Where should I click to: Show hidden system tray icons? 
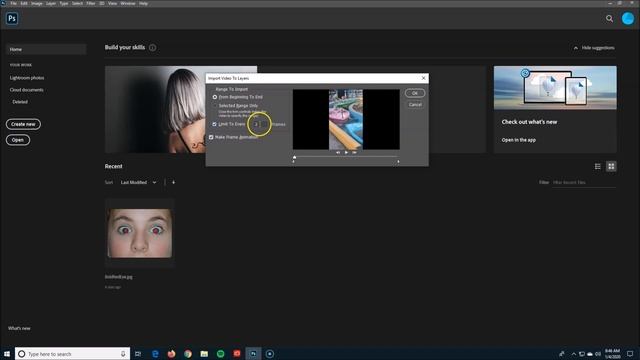(573, 354)
